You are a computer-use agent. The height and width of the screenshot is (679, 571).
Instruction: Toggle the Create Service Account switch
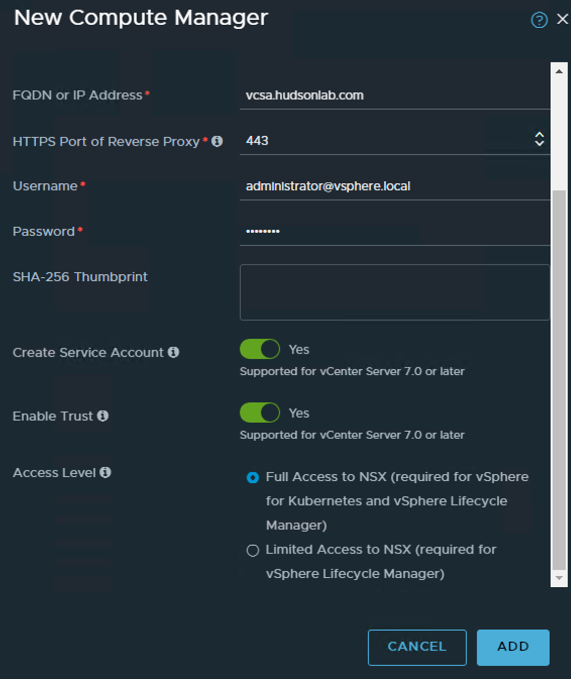coord(260,349)
